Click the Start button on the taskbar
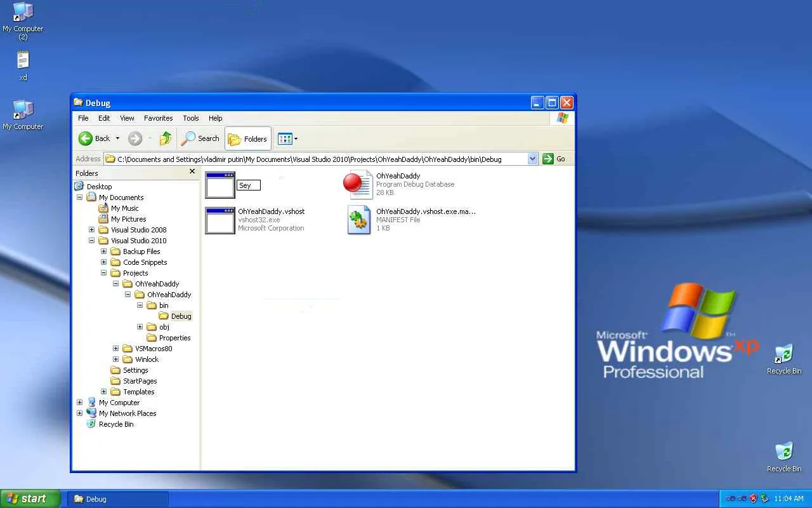This screenshot has height=508, width=812. (30, 498)
